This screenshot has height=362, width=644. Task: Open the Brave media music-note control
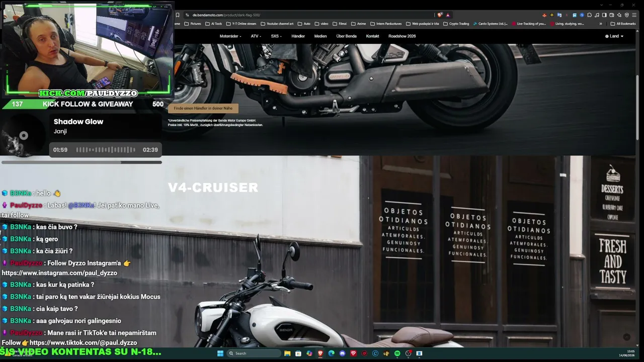(x=597, y=15)
